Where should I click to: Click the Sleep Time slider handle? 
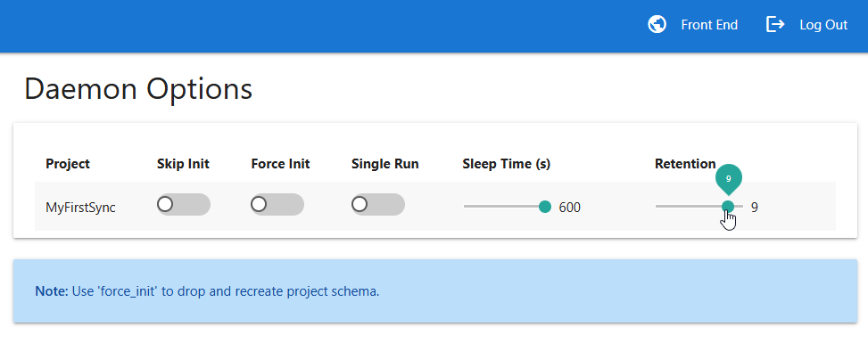[x=545, y=207]
